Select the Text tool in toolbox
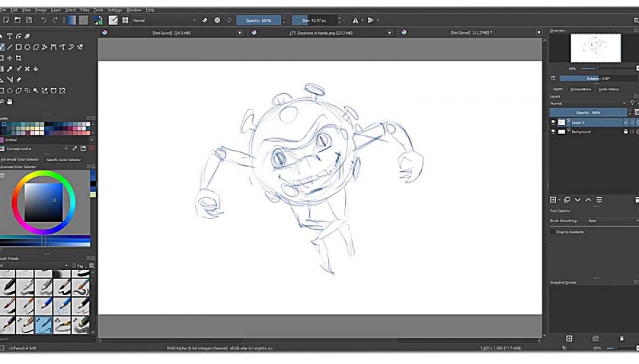The image size is (639, 364). [10, 36]
